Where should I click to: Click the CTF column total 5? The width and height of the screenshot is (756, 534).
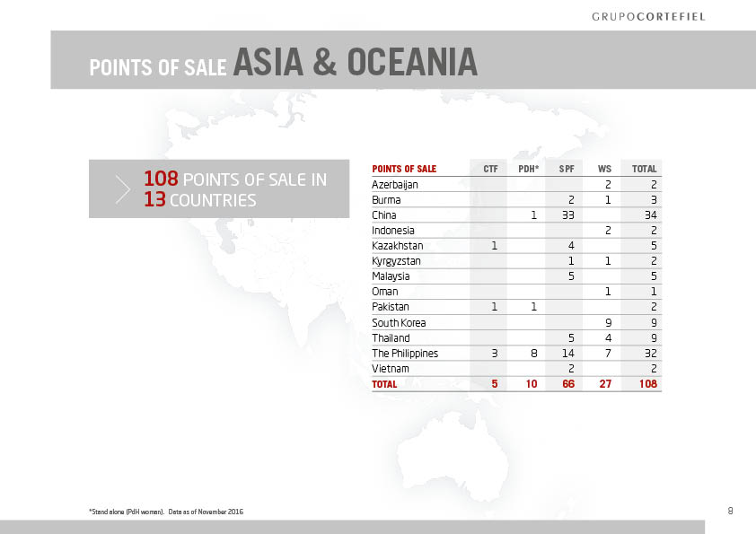(x=495, y=384)
